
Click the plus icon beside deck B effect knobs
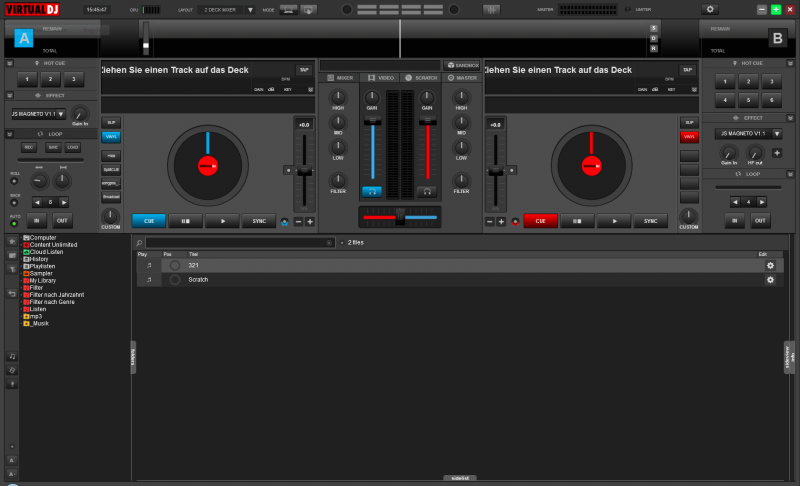777,153
